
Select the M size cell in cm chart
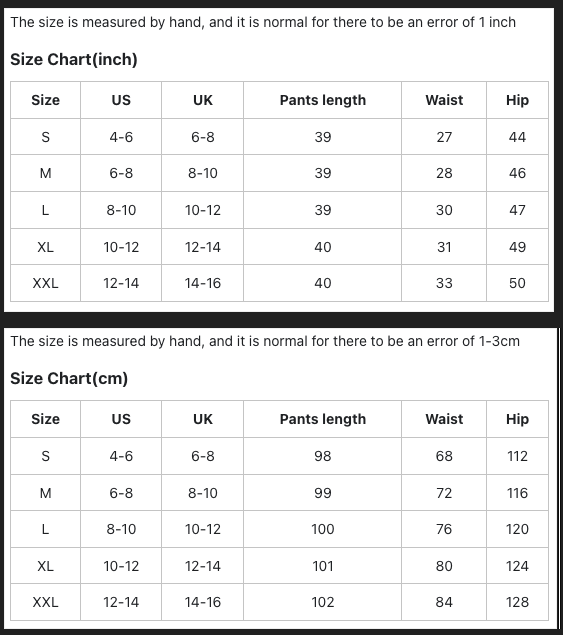(45, 493)
